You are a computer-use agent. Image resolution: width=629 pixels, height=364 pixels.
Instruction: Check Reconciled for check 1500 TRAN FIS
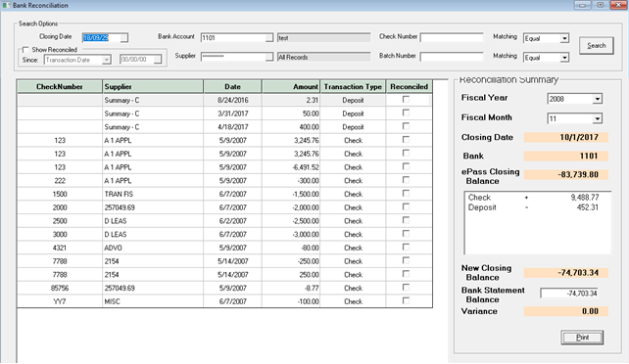click(x=406, y=194)
